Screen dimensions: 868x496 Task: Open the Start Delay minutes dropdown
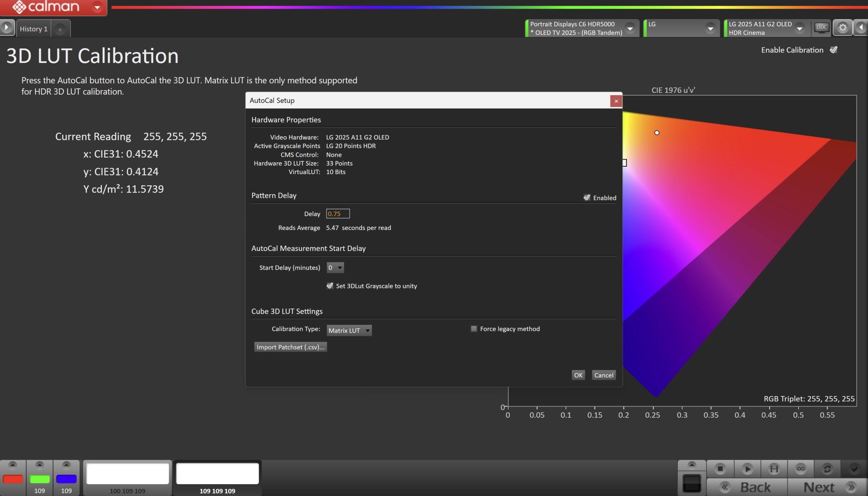335,268
